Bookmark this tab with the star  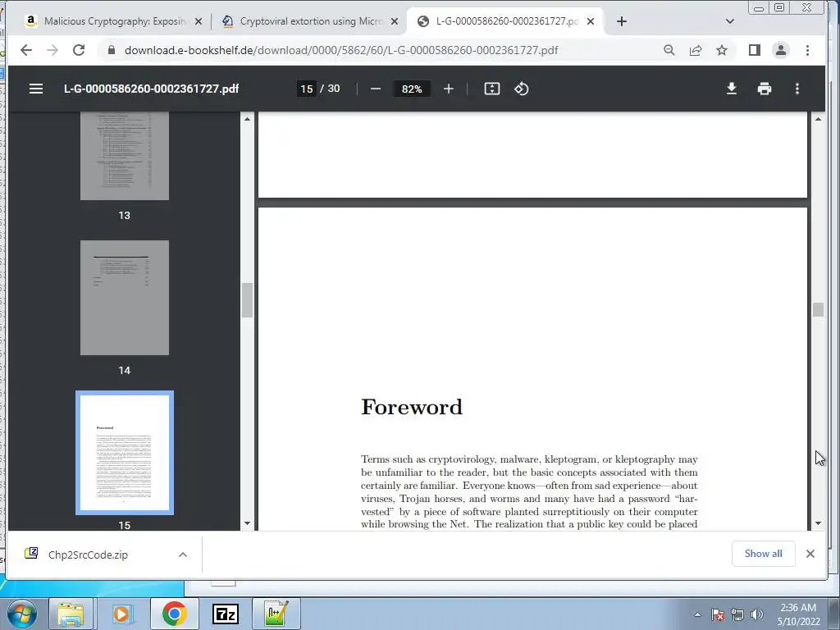722,50
